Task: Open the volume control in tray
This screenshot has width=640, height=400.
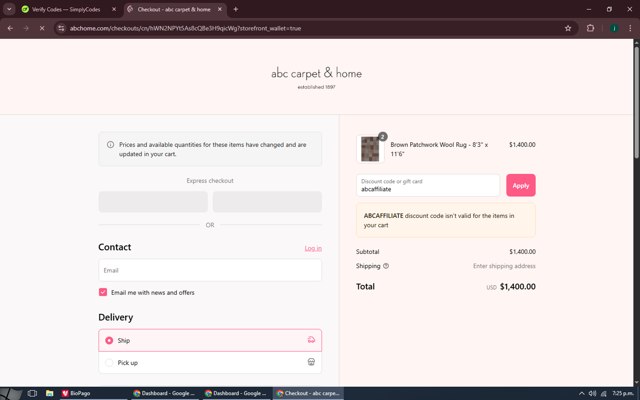Action: pyautogui.click(x=592, y=393)
